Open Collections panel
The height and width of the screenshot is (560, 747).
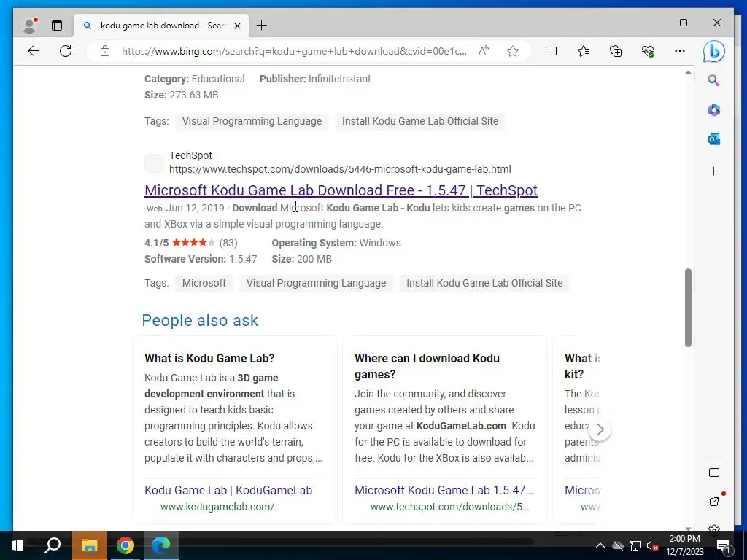(x=616, y=51)
